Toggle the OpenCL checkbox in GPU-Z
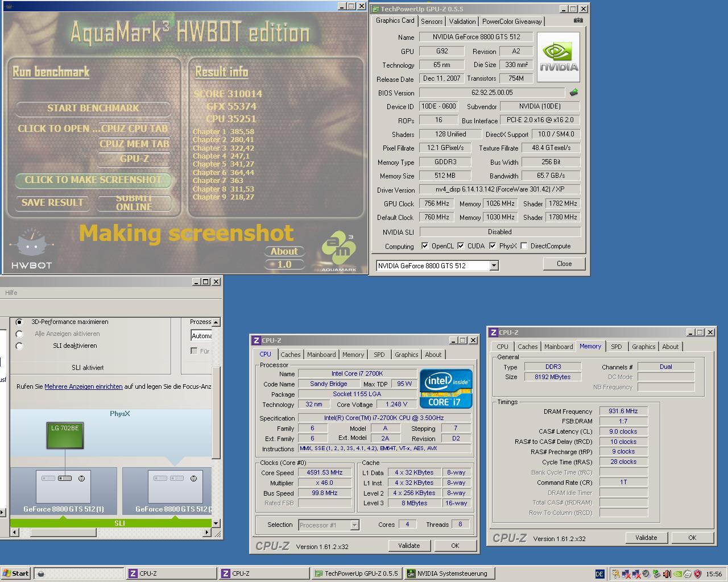Screen dimensions: 728x582 click(425, 246)
